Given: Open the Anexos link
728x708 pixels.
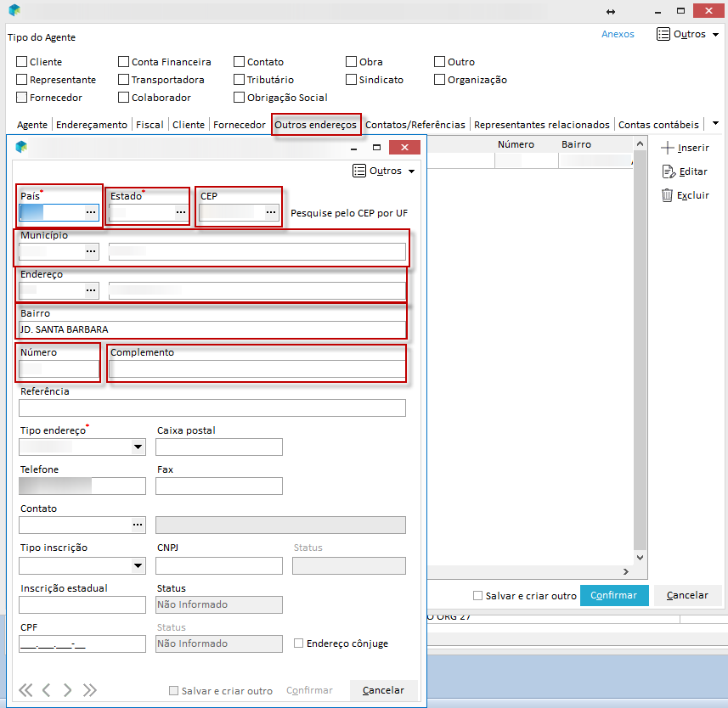Looking at the screenshot, I should [618, 34].
